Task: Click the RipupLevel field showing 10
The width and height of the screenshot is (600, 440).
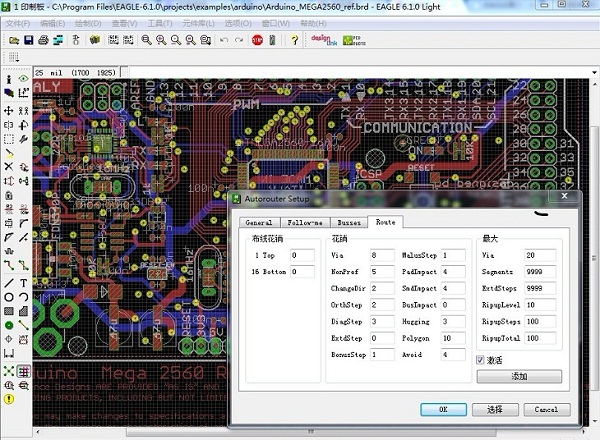Action: (540, 305)
